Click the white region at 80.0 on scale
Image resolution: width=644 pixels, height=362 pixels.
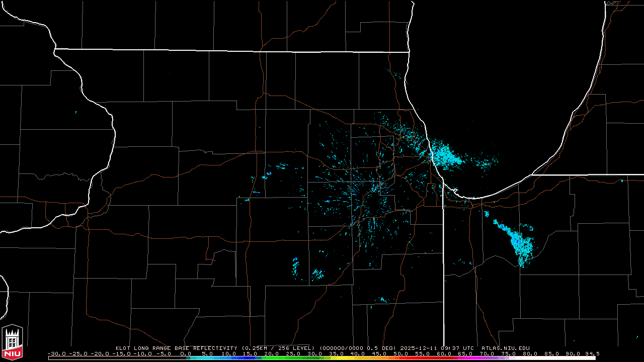click(531, 358)
